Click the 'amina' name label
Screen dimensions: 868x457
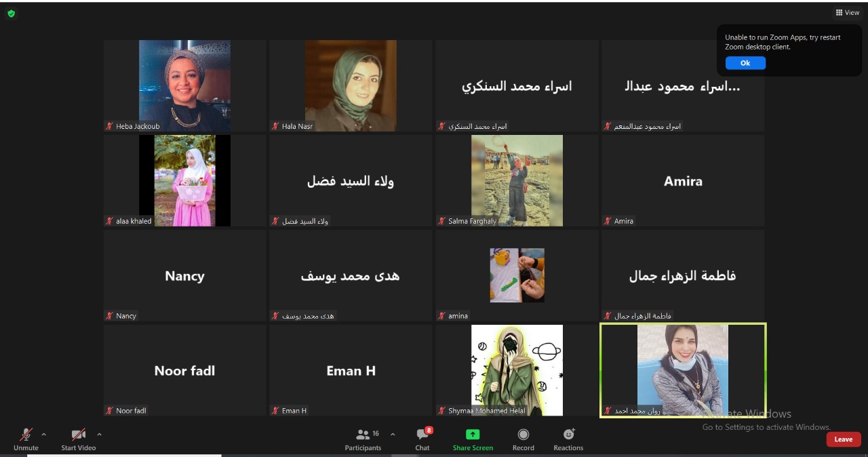pos(458,316)
